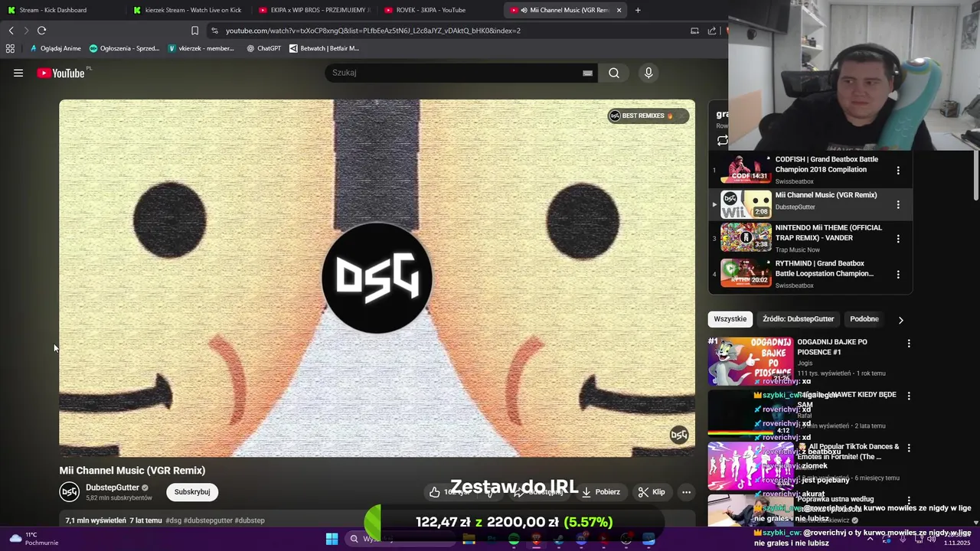Open File Explorer from taskbar
This screenshot has height=551, width=980.
[469, 539]
